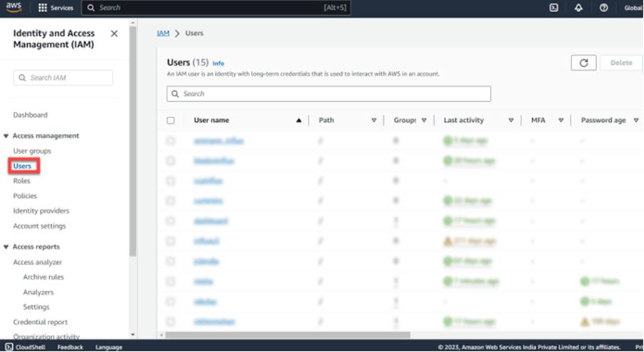Open Credential report in the sidebar

pos(40,322)
